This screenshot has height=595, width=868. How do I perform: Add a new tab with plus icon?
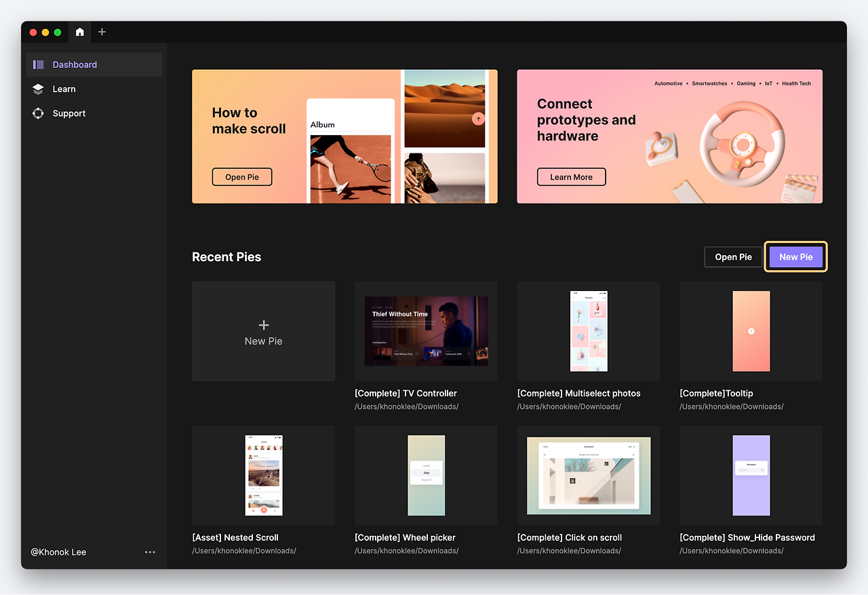coord(102,32)
